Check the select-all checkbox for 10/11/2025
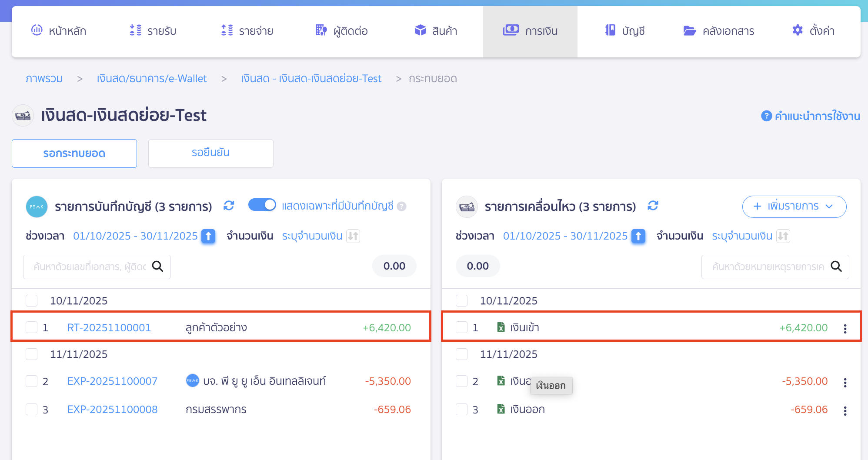868x460 pixels. coord(31,300)
